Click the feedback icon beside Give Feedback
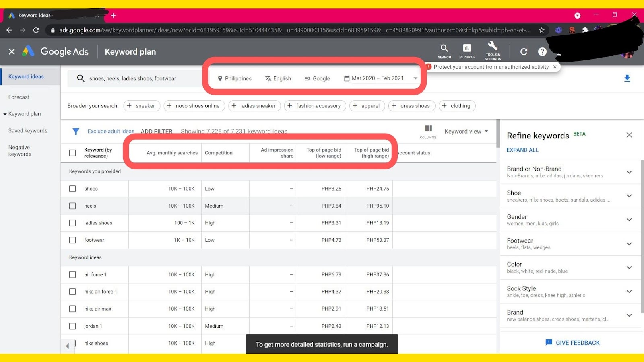644x362 pixels. pos(549,343)
